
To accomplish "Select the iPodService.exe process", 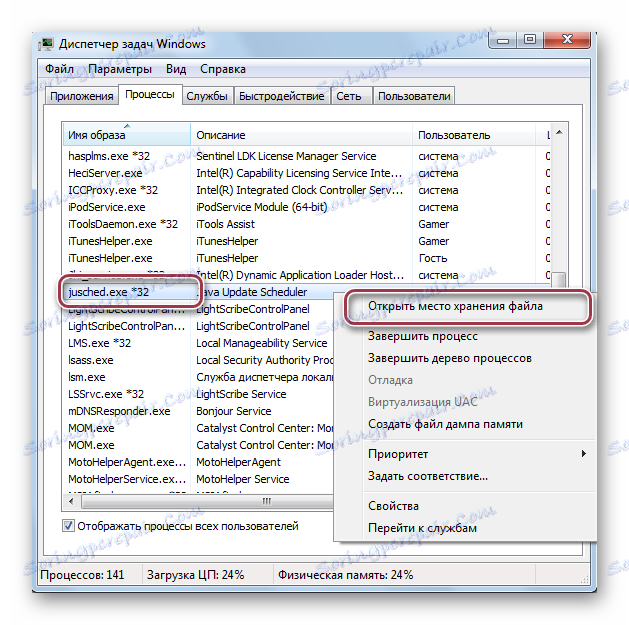I will 107,207.
